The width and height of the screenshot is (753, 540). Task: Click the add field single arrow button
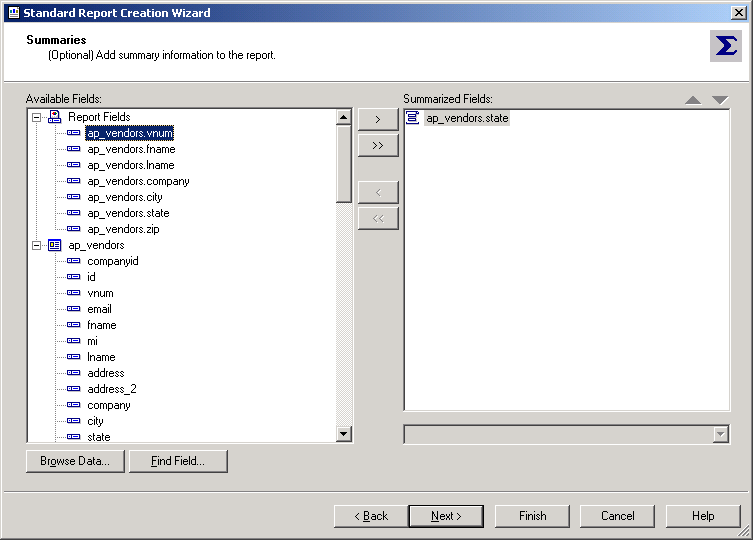click(x=377, y=119)
